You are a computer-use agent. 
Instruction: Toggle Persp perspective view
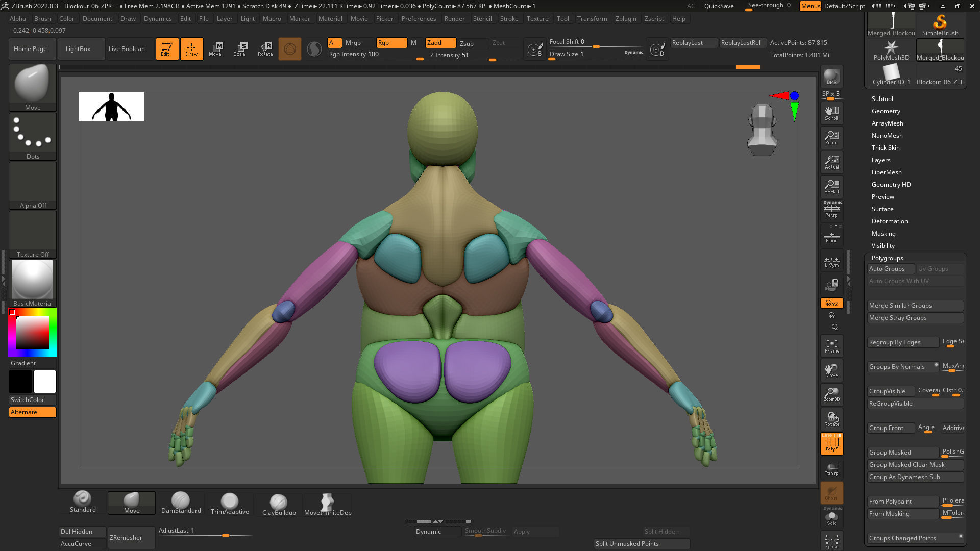[x=831, y=209]
